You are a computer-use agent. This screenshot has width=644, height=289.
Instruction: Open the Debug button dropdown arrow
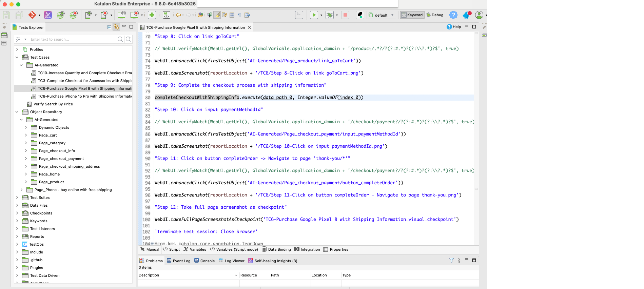(337, 15)
